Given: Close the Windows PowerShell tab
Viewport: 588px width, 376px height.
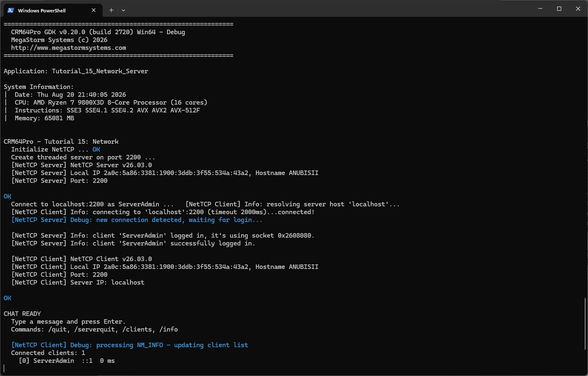Looking at the screenshot, I should [94, 10].
